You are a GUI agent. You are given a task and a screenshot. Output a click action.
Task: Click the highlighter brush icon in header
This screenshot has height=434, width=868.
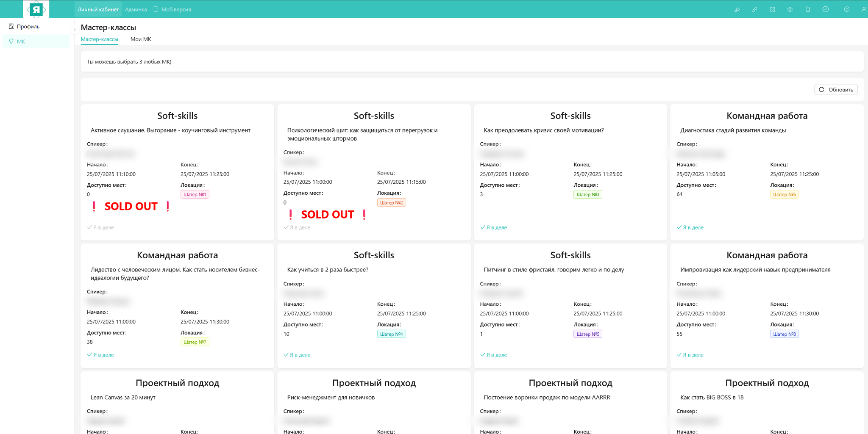737,9
